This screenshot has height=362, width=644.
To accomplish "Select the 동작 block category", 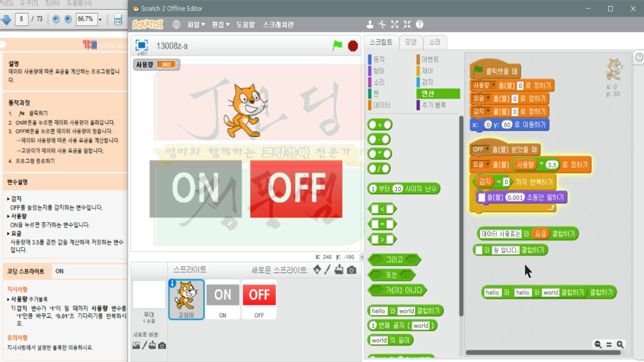I will pos(379,59).
